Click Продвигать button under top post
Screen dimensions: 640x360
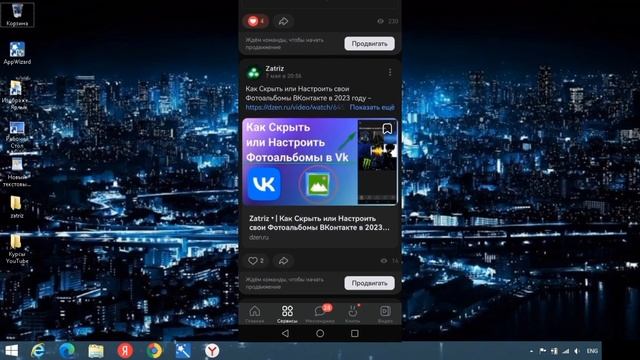pos(369,44)
